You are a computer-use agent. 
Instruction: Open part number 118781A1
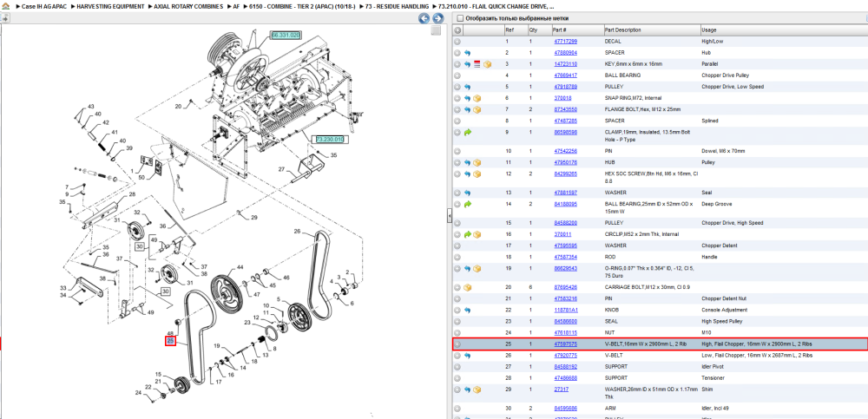(x=565, y=310)
